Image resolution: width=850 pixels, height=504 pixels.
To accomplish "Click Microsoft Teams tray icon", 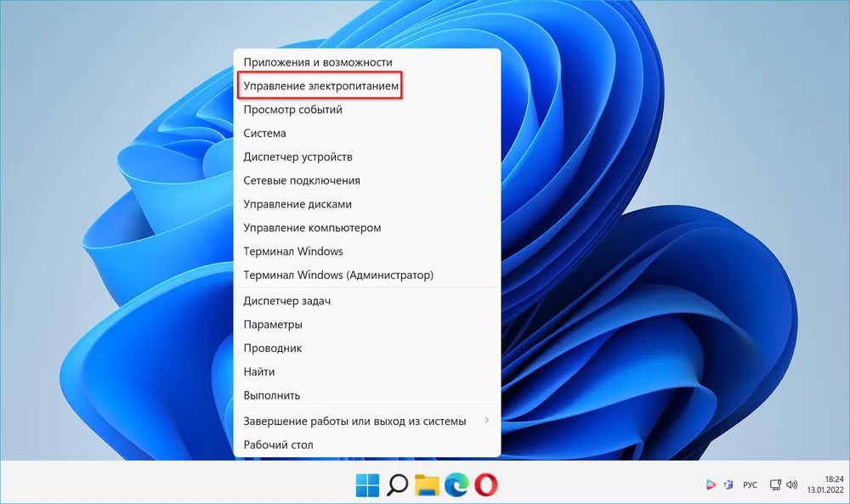I will pos(728,484).
